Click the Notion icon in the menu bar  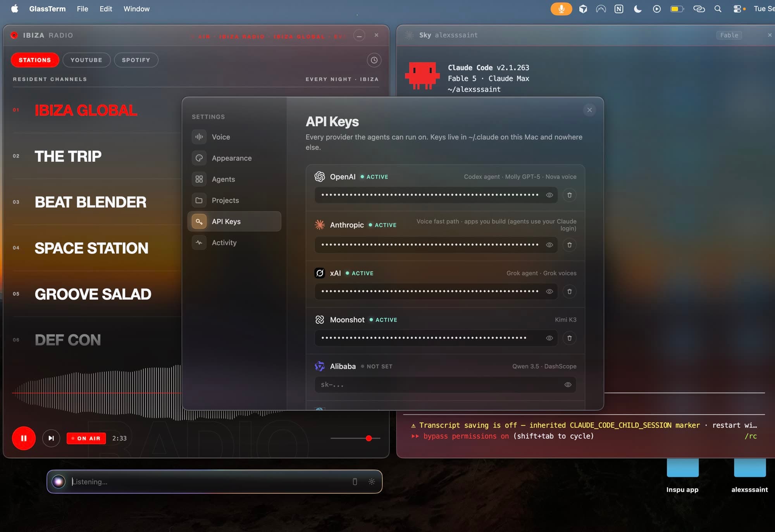click(619, 9)
